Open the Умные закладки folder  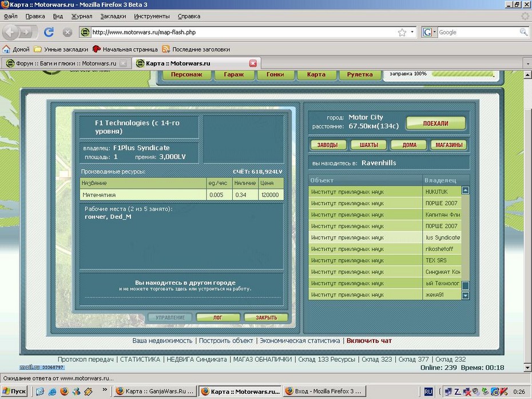click(61, 49)
